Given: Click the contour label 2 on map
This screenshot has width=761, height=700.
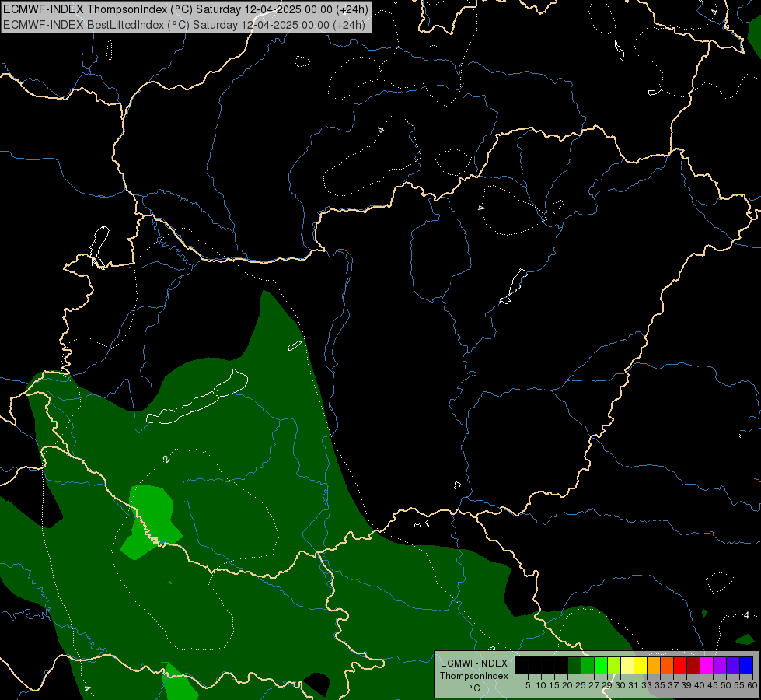Looking at the screenshot, I should 166,459.
